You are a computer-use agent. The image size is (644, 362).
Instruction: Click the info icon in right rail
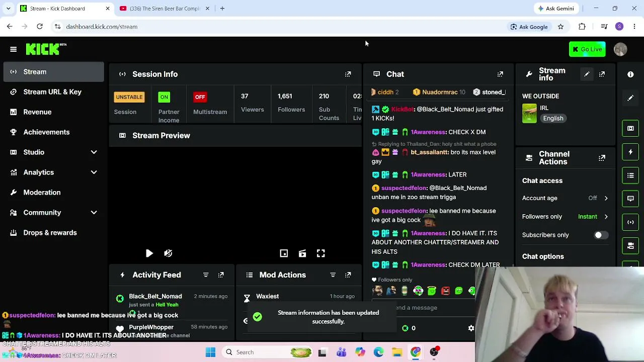point(630,74)
